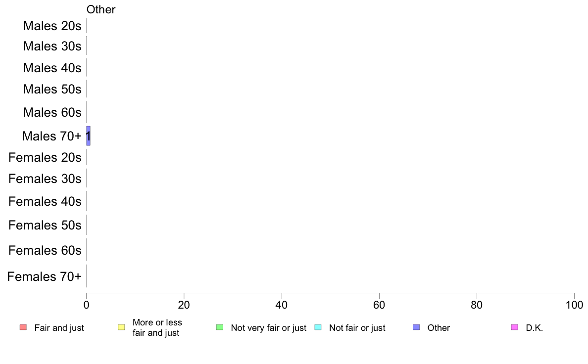This screenshot has height=364, width=588.
Task: Click the Females 50s row label
Action: coord(45,225)
